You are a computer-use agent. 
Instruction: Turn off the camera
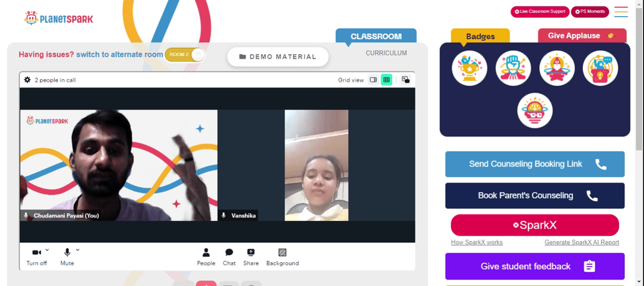coord(37,257)
